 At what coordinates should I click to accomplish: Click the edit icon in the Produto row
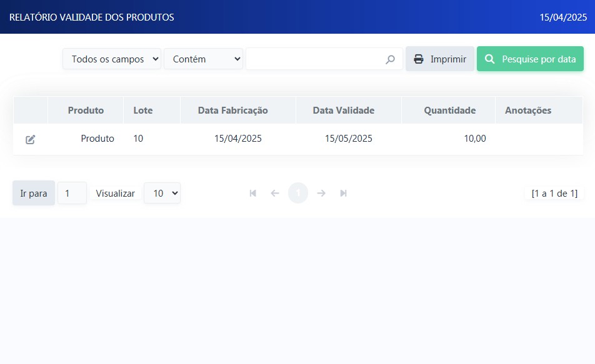point(31,139)
